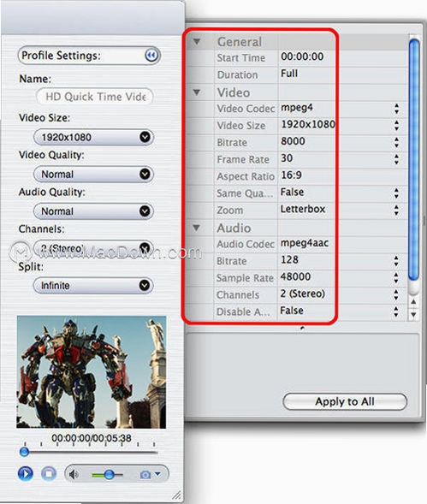Select the table Video Size value 1920x1080
Viewport: 427px width, 504px height.
(x=308, y=124)
